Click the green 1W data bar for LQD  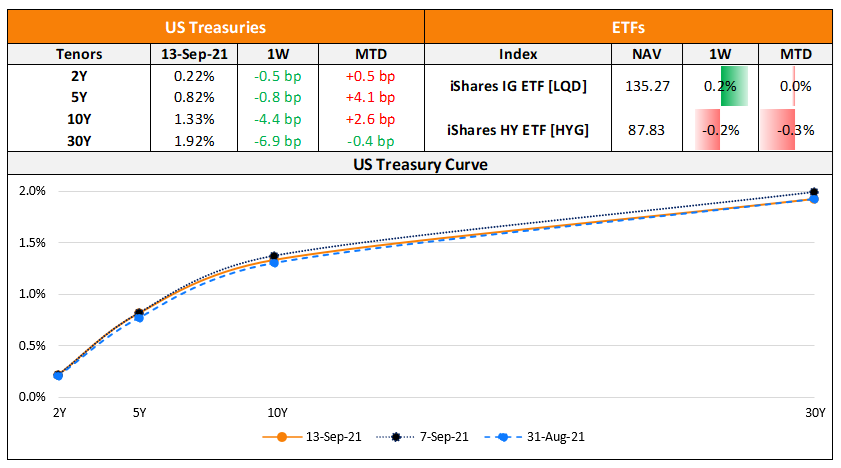tap(734, 86)
